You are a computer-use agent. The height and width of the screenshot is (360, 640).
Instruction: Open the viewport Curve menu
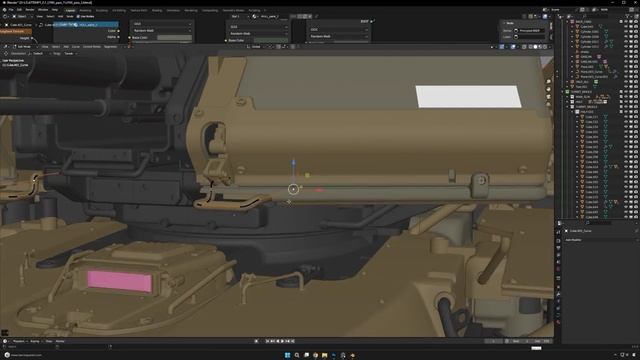click(76, 47)
